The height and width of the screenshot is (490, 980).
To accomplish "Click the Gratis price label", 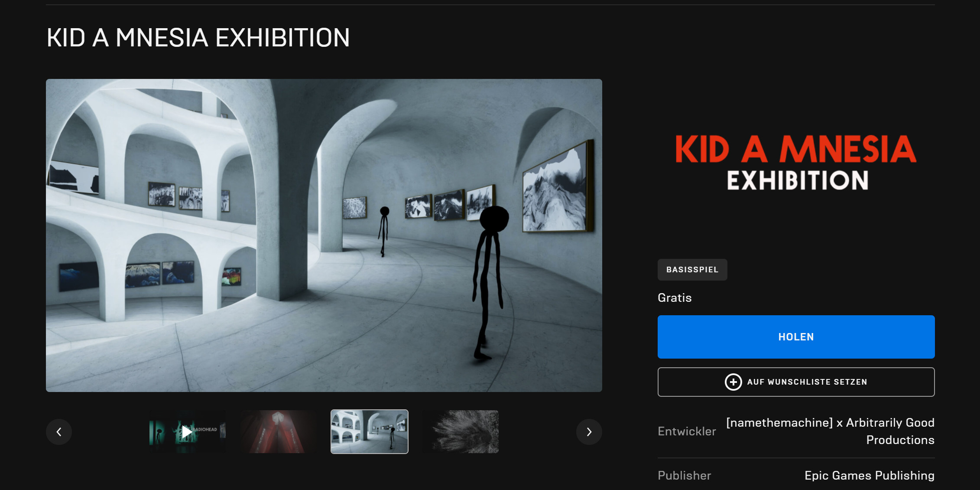I will (674, 298).
